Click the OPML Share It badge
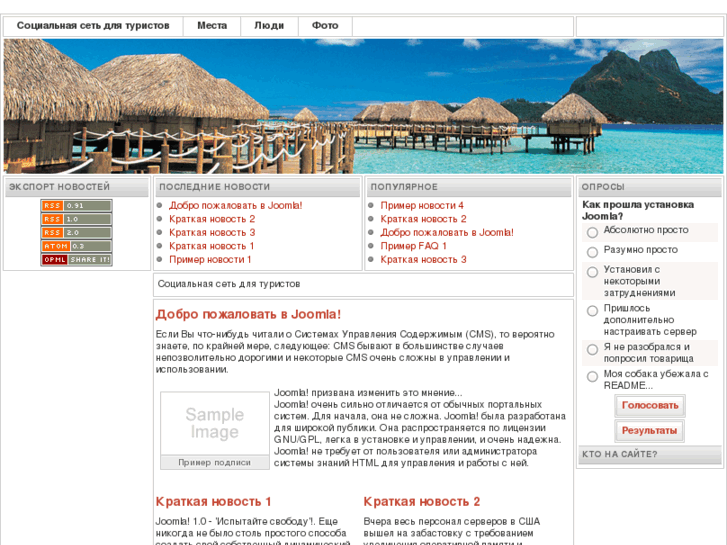Screen dimensions: 727x545 click(77, 259)
